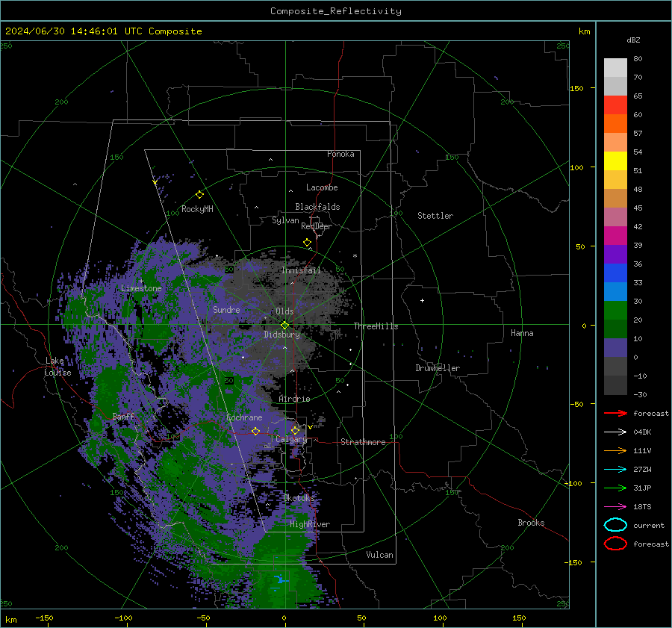Pick the red 65-60 dBZ swatch
672x628 pixels.
(x=615, y=105)
